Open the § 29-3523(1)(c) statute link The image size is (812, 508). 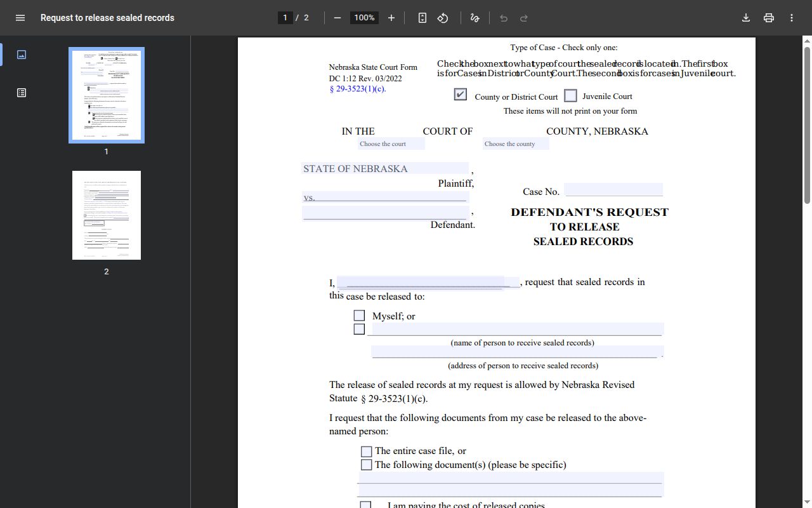358,89
